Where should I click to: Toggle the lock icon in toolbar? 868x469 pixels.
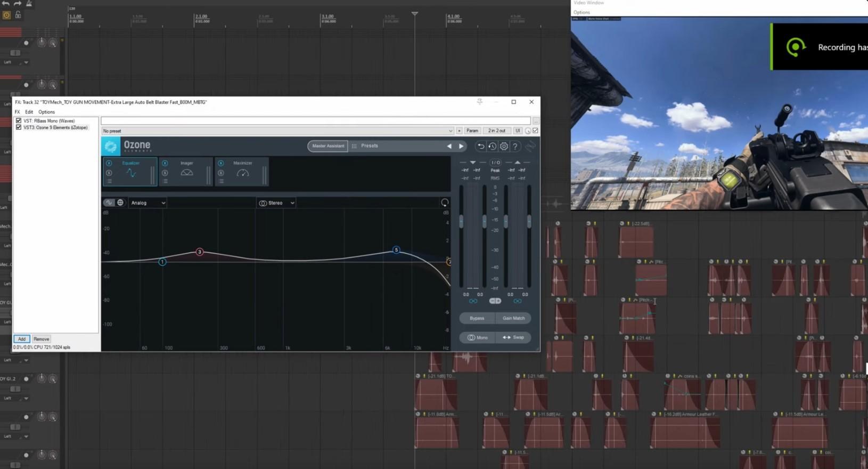18,15
